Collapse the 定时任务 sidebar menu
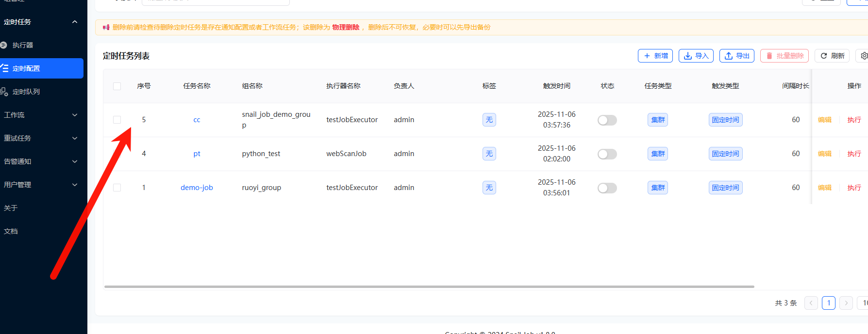 pos(41,22)
